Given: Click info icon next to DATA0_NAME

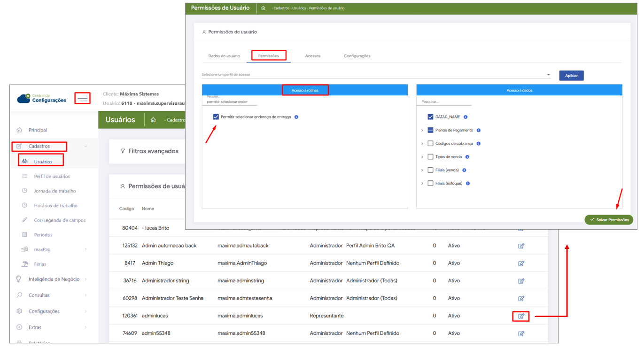Looking at the screenshot, I should 466,117.
